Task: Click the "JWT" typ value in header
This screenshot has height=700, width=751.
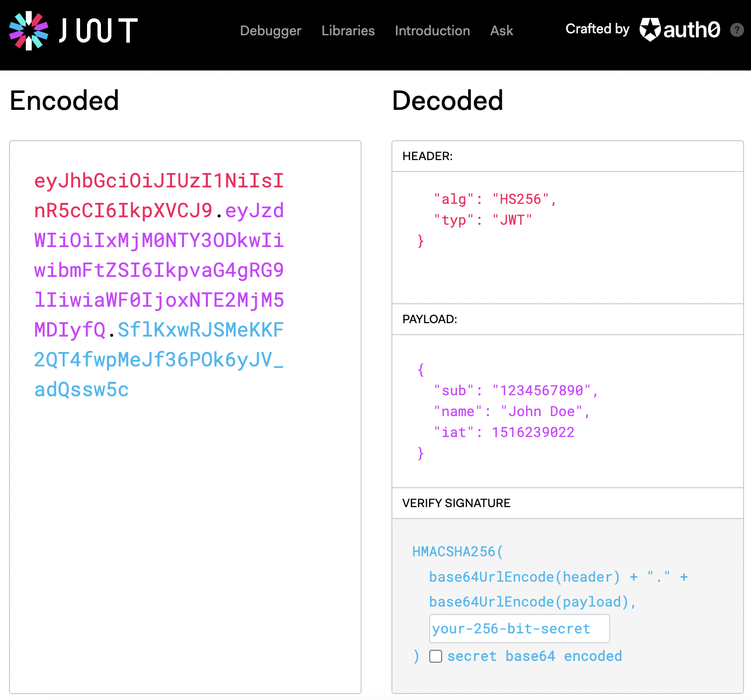Action: [x=512, y=220]
